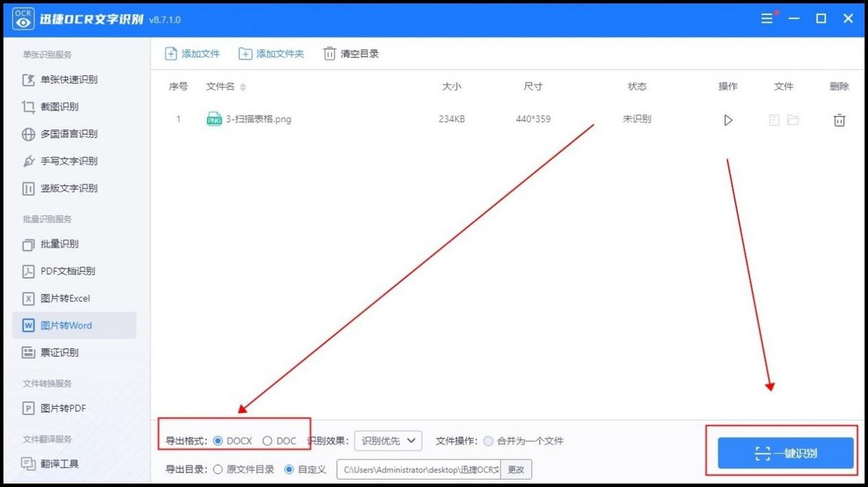Click the 尺寸 column header
This screenshot has width=868, height=487.
pyautogui.click(x=533, y=86)
